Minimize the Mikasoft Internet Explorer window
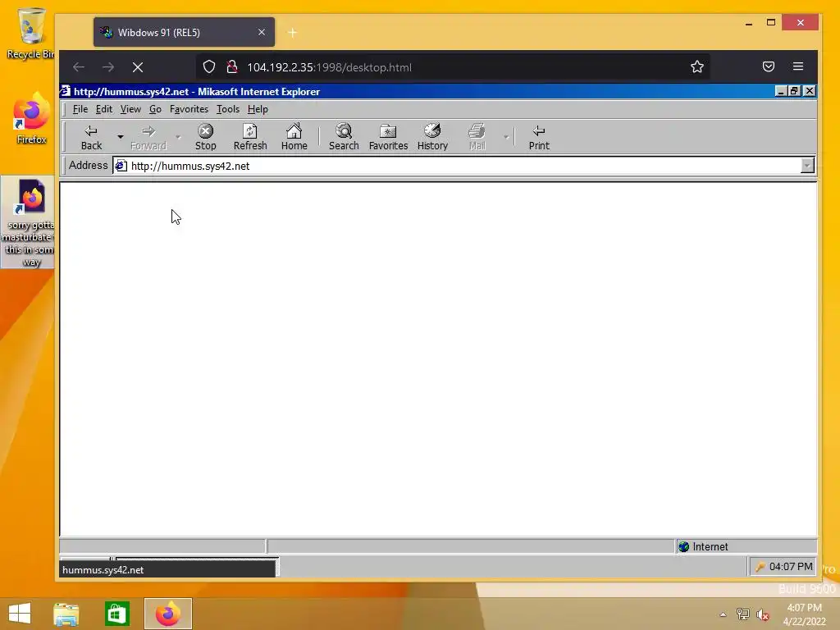Viewport: 840px width, 630px height. [781, 91]
